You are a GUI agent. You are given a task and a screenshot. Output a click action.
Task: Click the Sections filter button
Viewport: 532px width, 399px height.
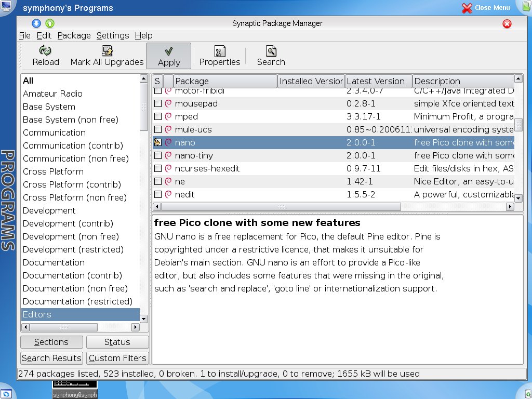tap(51, 342)
